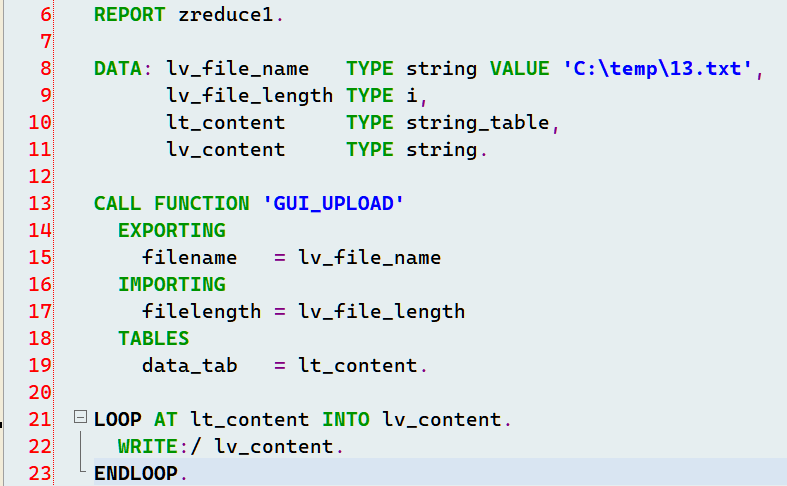This screenshot has height=486, width=787.
Task: Click the data_tab parameter name
Action: click(189, 366)
